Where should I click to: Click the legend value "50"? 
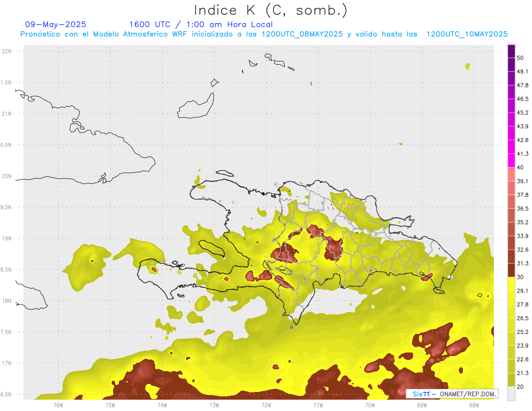pos(521,58)
